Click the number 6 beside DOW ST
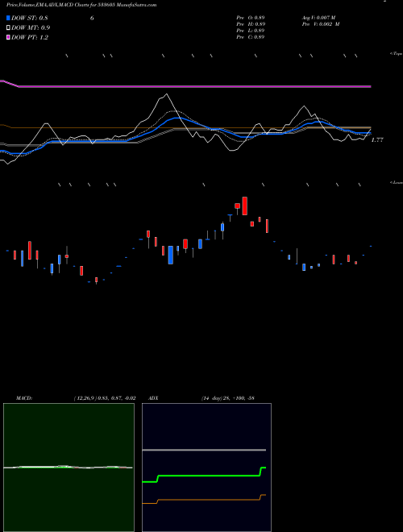The width and height of the screenshot is (403, 532). click(92, 19)
